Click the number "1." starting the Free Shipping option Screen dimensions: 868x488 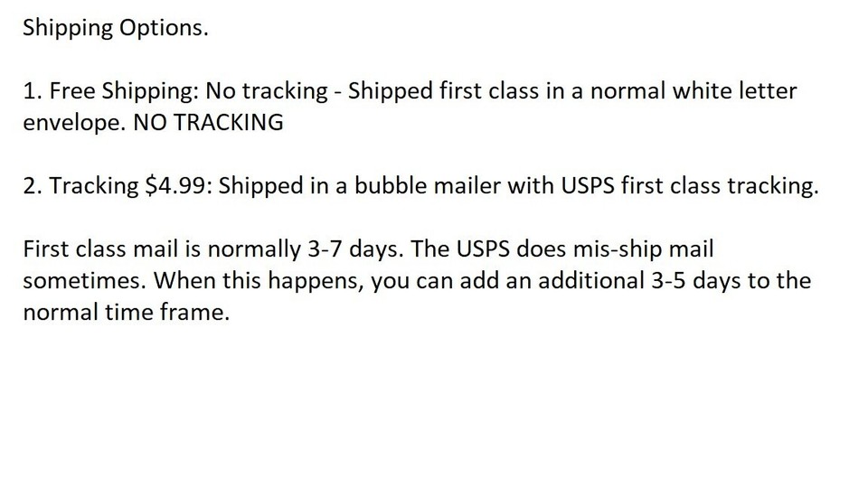click(x=32, y=91)
